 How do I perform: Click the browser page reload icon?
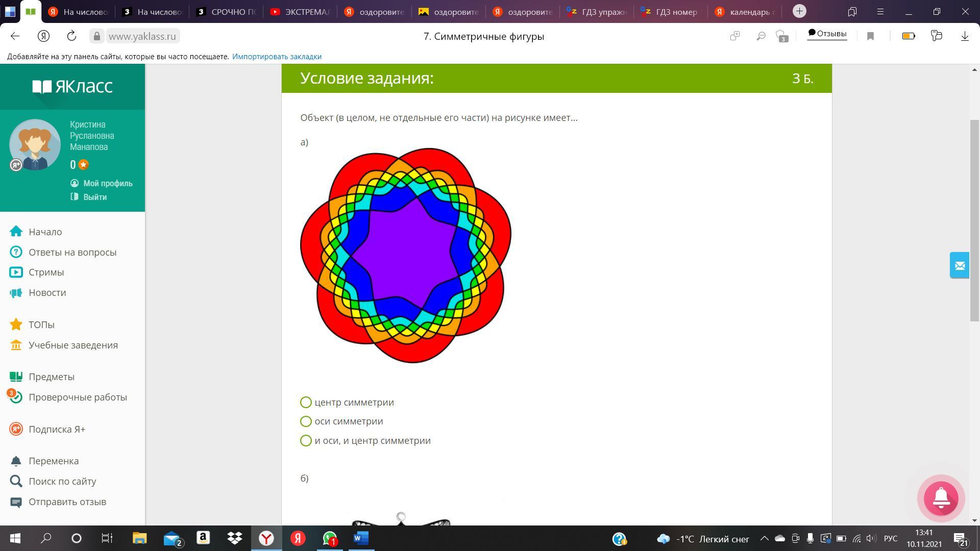click(x=71, y=36)
